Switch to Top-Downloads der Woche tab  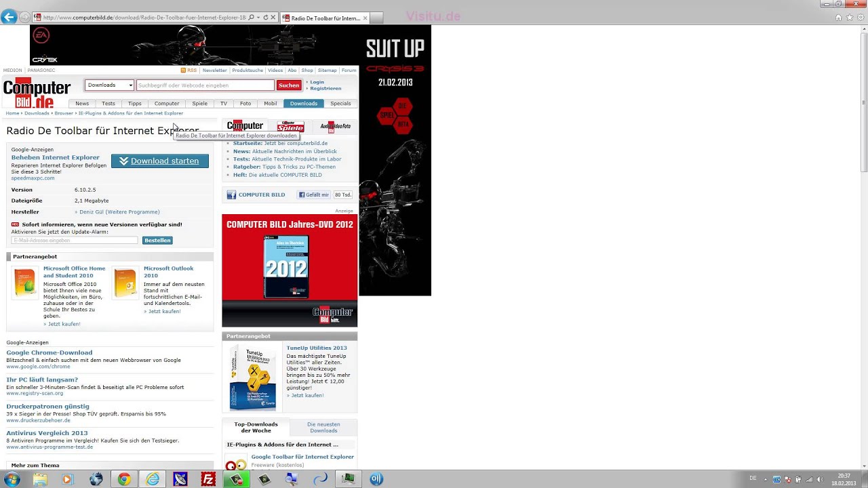(256, 428)
